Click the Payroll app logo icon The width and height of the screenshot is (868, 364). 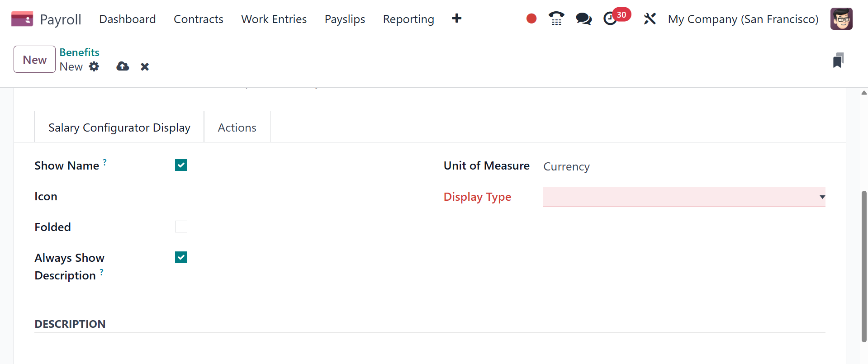(x=22, y=19)
